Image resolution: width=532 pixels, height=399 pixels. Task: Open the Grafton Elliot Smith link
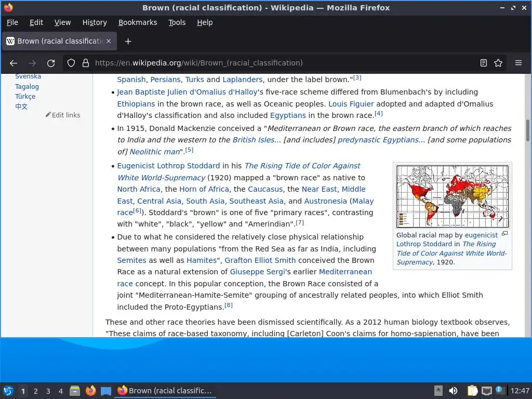[x=260, y=260]
